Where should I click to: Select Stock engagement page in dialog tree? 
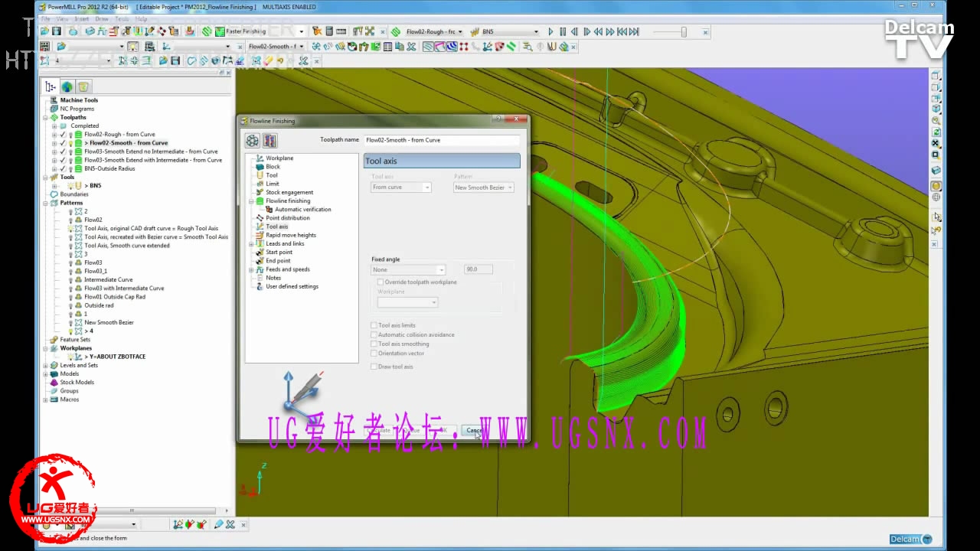(x=289, y=193)
